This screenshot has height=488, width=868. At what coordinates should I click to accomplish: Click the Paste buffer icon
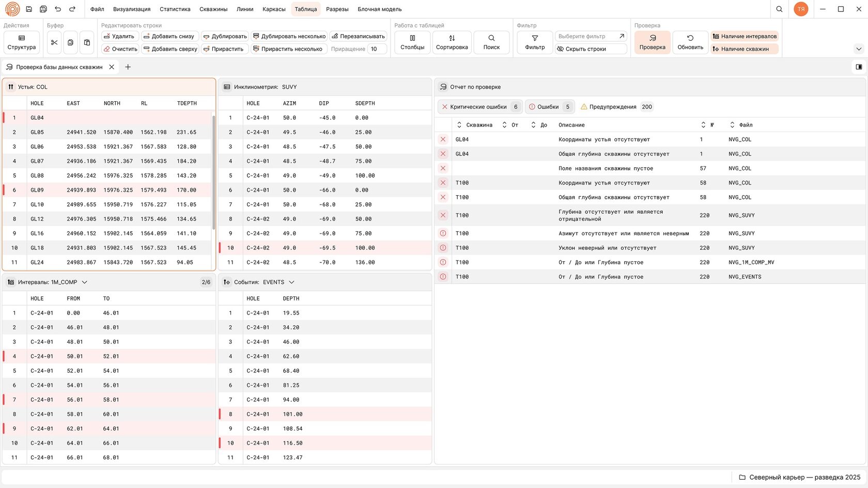[87, 42]
